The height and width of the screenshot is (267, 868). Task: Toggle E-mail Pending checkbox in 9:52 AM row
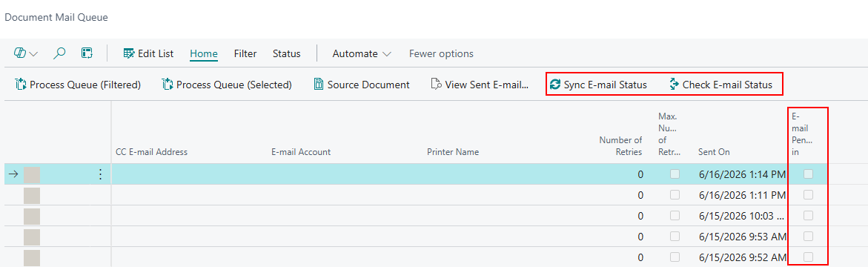[808, 257]
